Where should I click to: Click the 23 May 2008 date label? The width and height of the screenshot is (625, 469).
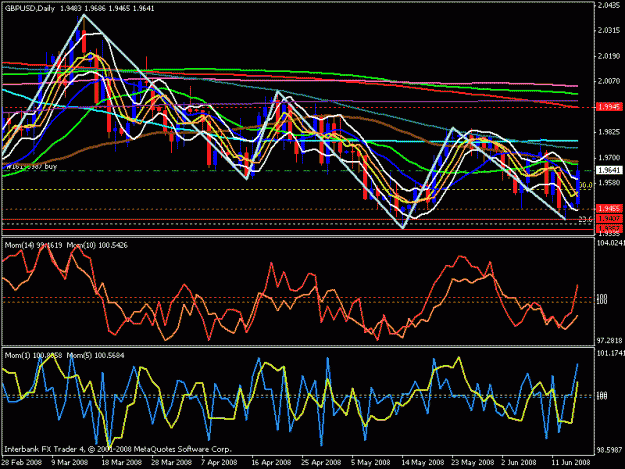473,463
